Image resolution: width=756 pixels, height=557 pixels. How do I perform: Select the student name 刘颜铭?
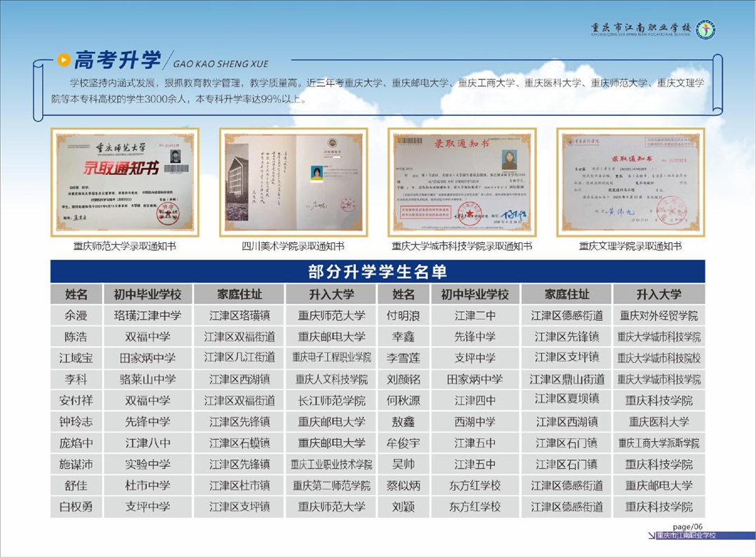pos(404,379)
